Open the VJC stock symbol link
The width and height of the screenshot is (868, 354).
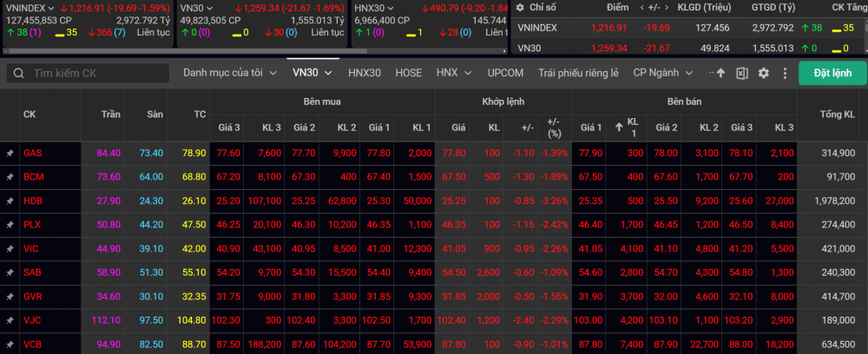[x=33, y=320]
